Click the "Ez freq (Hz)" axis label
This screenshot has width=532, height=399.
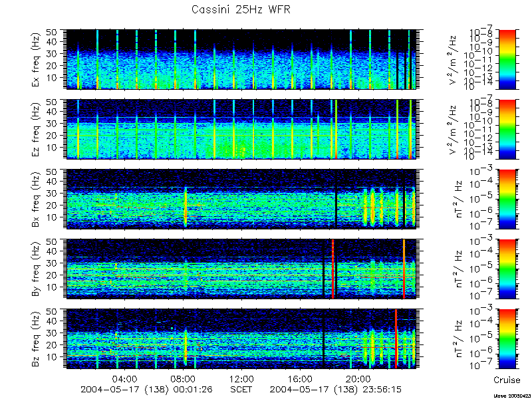[37, 129]
